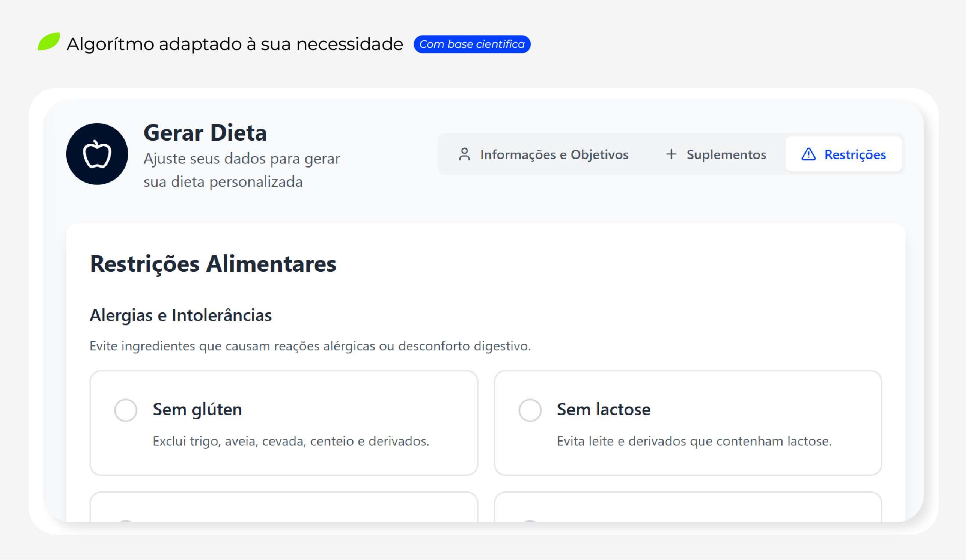Image resolution: width=966 pixels, height=560 pixels.
Task: Switch to the Suplementos tab label
Action: tap(726, 154)
